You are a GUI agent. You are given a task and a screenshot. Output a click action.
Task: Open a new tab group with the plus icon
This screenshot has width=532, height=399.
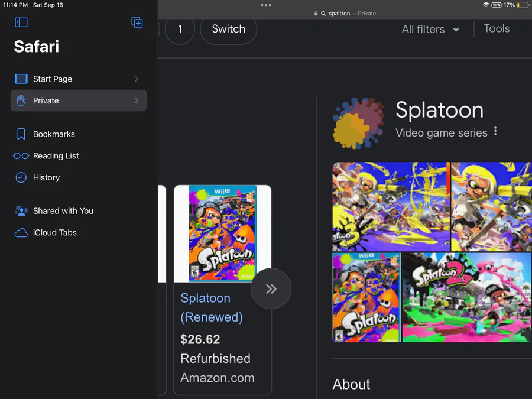coord(137,22)
